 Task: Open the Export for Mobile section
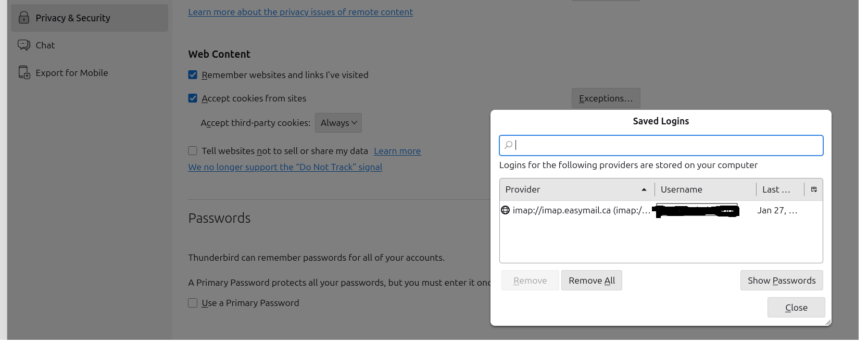click(72, 73)
